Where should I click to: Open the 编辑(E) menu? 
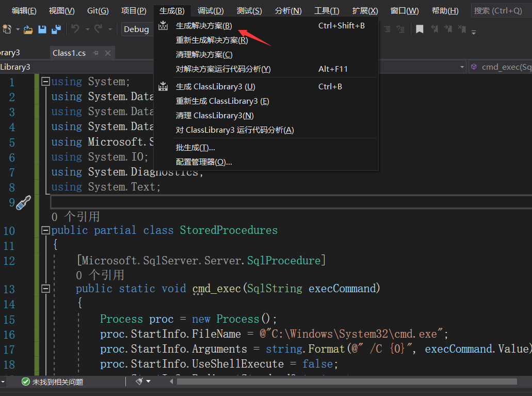tap(24, 11)
